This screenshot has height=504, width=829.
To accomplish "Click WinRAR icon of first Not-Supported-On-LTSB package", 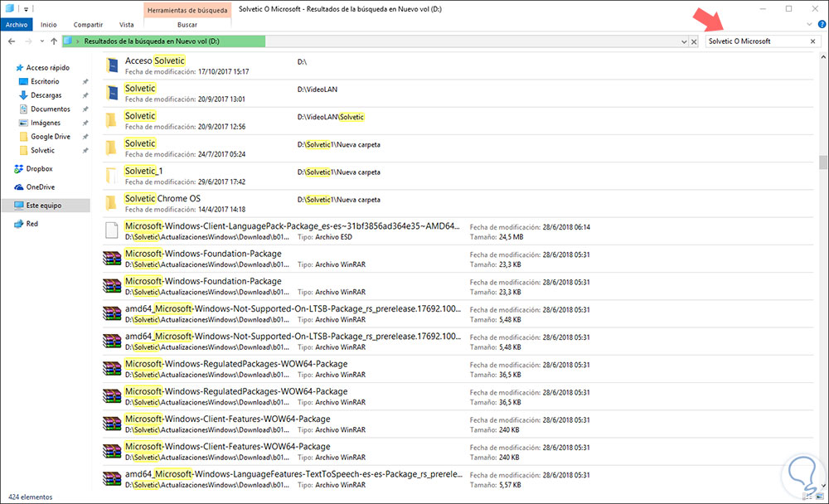I will click(112, 313).
